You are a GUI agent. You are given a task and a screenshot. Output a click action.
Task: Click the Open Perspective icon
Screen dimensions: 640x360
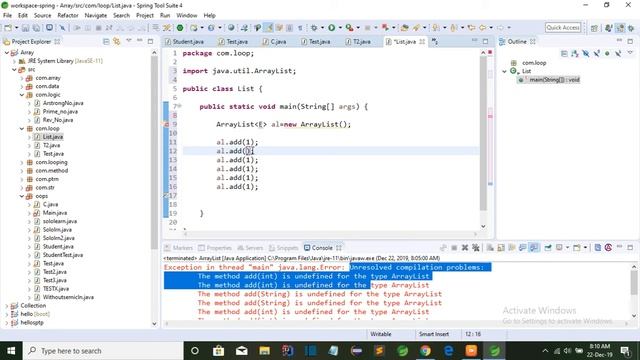[x=594, y=28]
